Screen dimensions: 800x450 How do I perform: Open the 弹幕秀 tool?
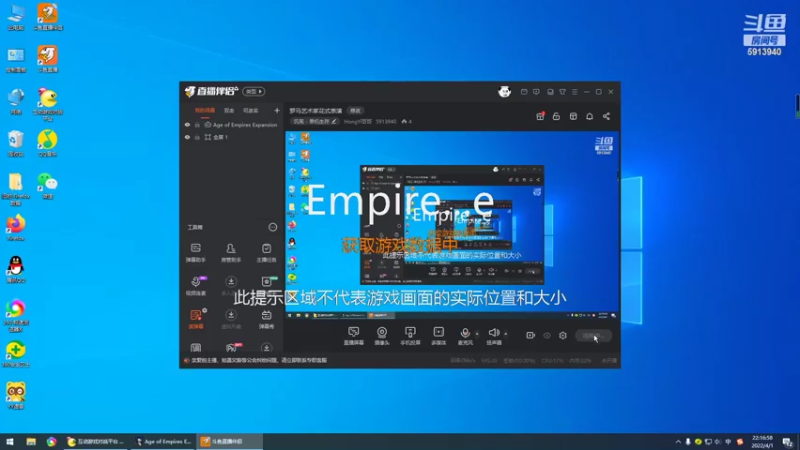[266, 318]
